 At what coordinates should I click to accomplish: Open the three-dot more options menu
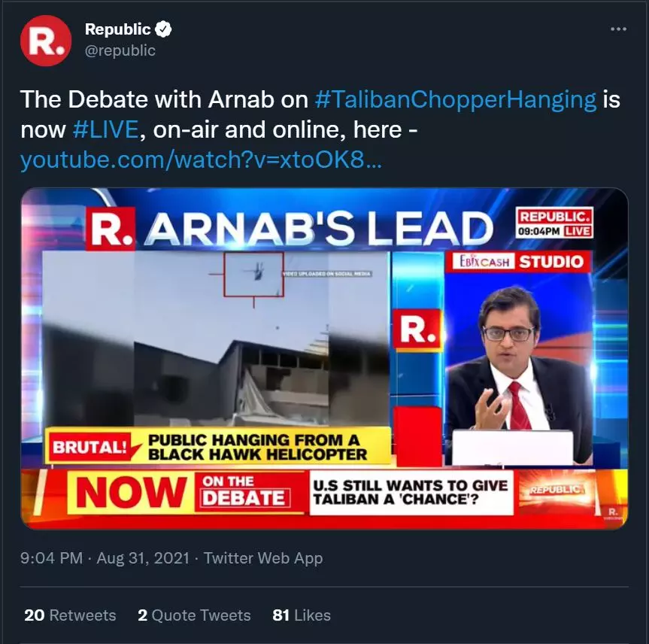618,29
